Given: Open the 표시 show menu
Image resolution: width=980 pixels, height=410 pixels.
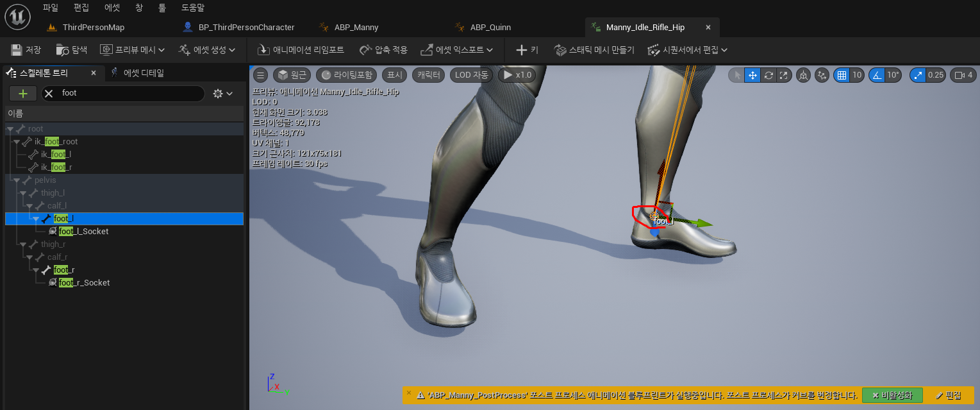Looking at the screenshot, I should click(x=394, y=75).
